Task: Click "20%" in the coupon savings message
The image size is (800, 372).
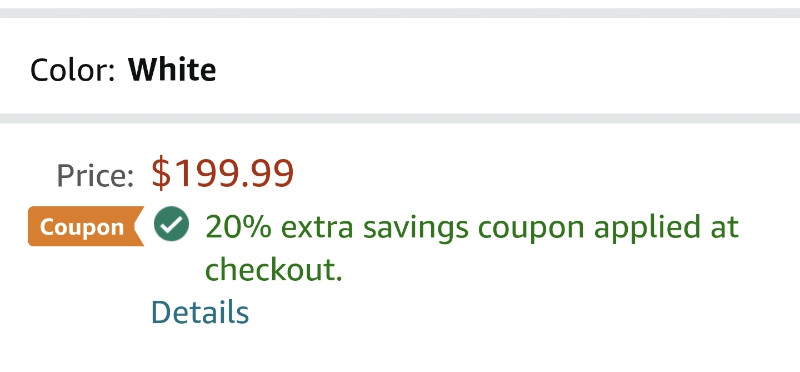Action: tap(238, 227)
